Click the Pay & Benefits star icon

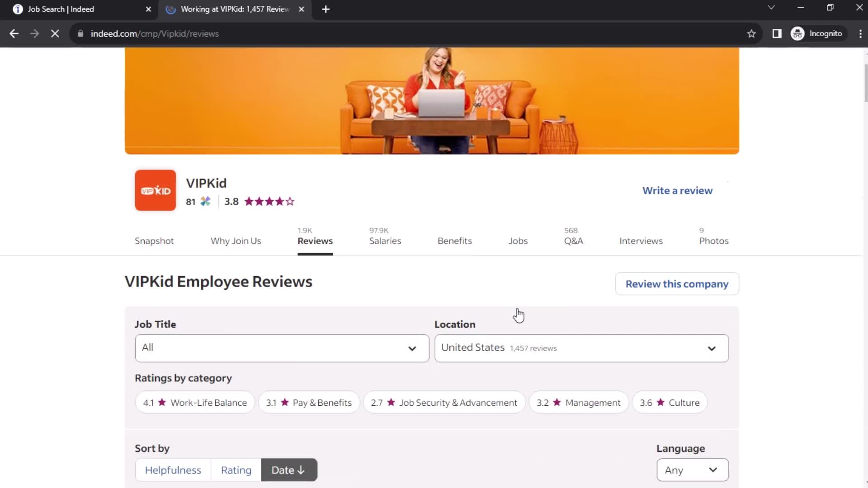coord(284,402)
